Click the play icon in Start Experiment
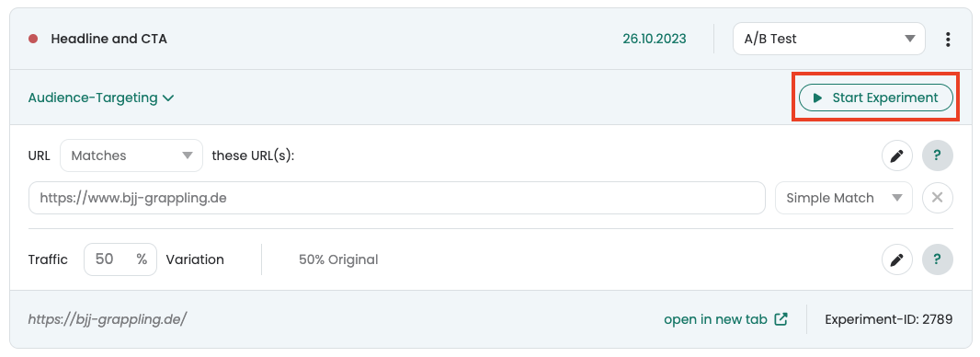Image resolution: width=980 pixels, height=357 pixels. [817, 98]
